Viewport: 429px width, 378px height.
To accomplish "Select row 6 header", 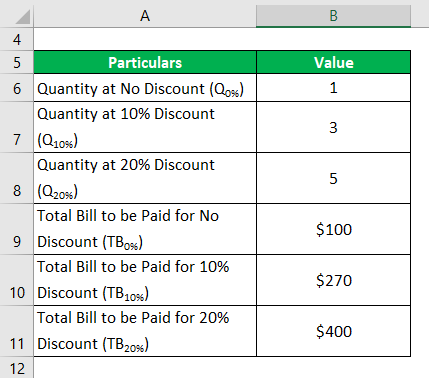I will [x=17, y=88].
